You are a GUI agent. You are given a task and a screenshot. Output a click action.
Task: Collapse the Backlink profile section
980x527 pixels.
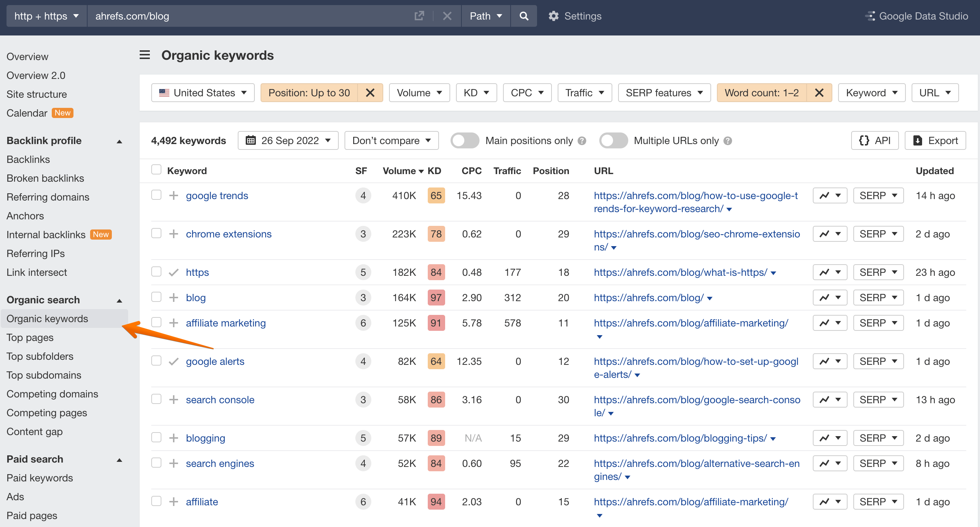click(119, 141)
